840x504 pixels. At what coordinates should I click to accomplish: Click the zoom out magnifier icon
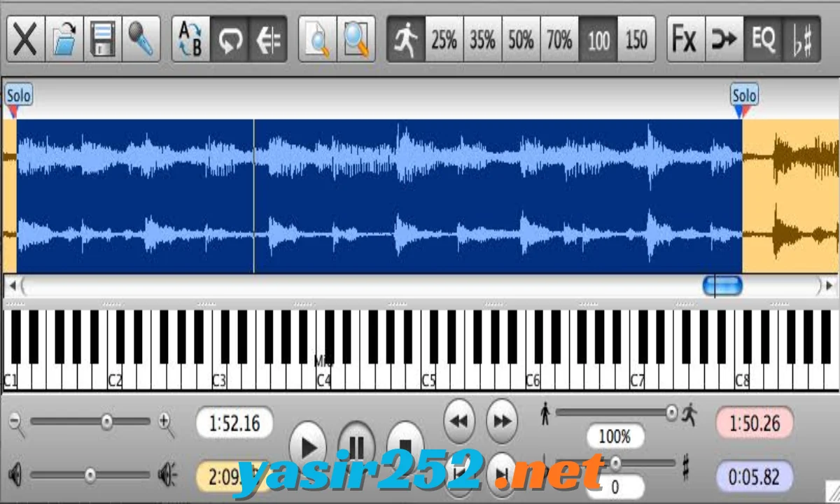pyautogui.click(x=17, y=423)
